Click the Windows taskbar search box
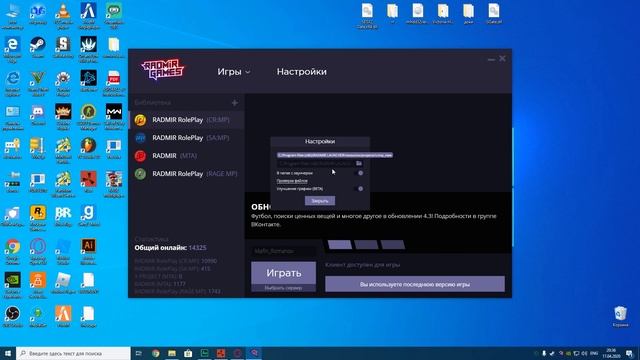The width and height of the screenshot is (640, 360). click(x=73, y=353)
